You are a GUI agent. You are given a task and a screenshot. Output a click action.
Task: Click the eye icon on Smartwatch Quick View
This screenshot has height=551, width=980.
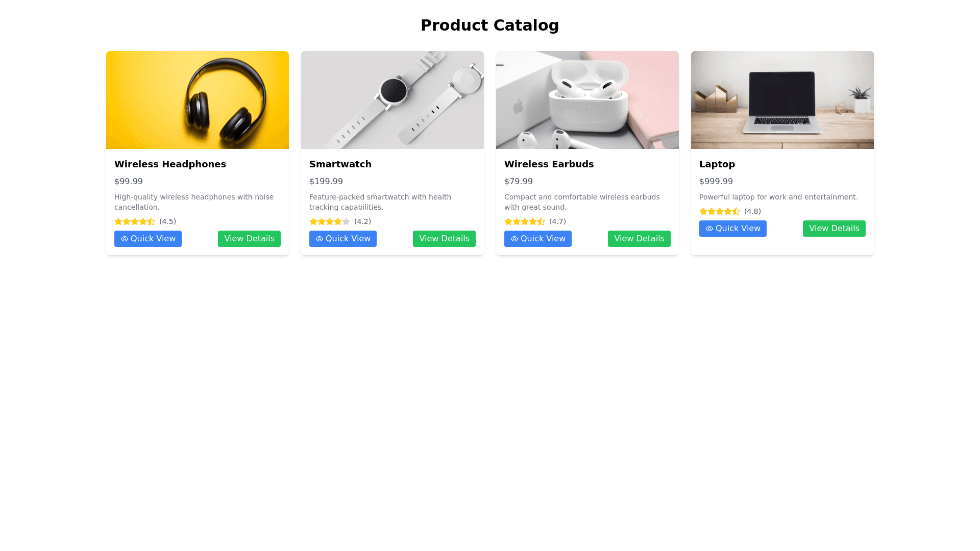point(320,239)
